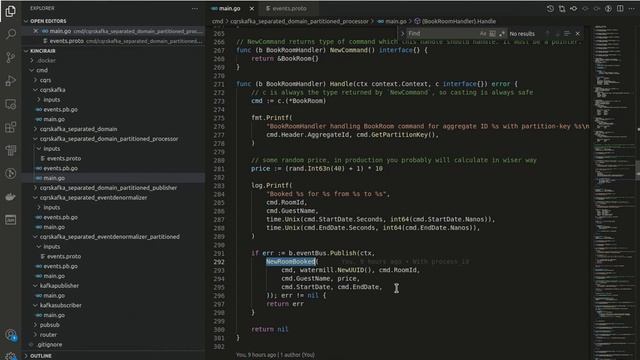The height and width of the screenshot is (360, 640).
Task: Close the main.go editor tab
Action: (x=252, y=9)
